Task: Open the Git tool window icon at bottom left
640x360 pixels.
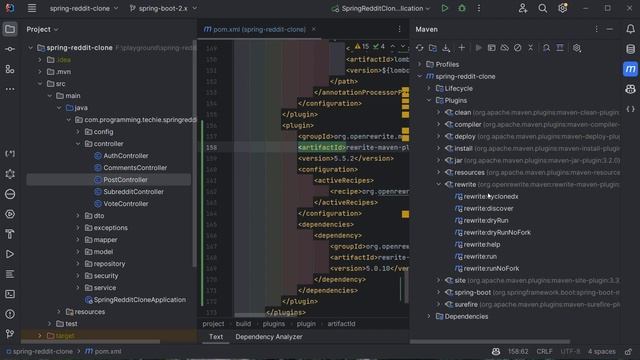Action: [10, 334]
